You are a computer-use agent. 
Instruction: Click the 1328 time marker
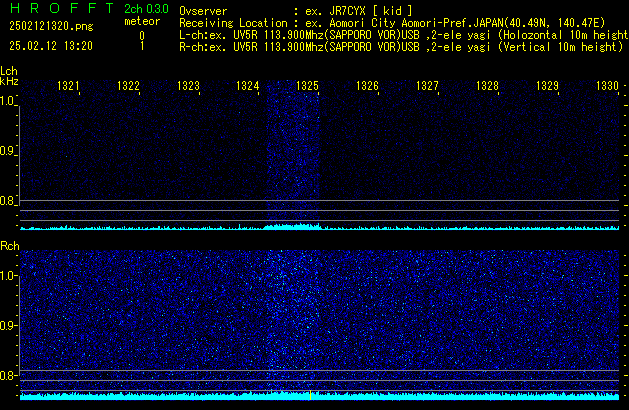click(x=487, y=86)
